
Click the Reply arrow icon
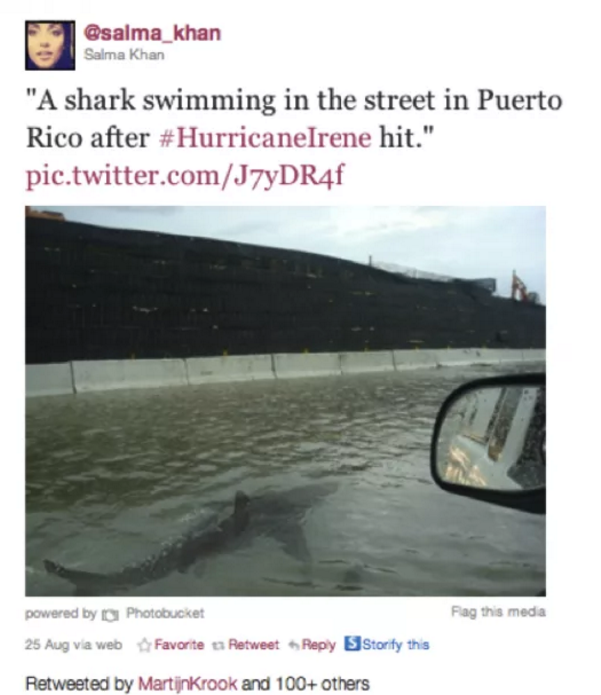293,645
